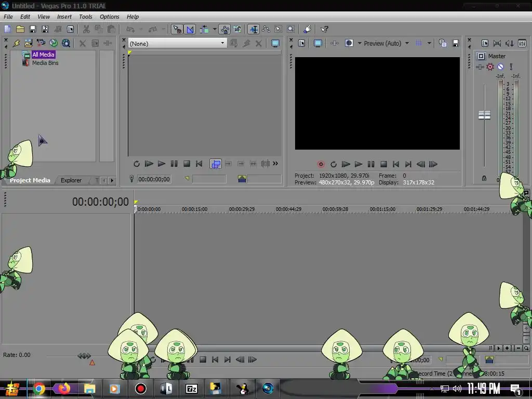Import media with the lightning icon

(16, 43)
